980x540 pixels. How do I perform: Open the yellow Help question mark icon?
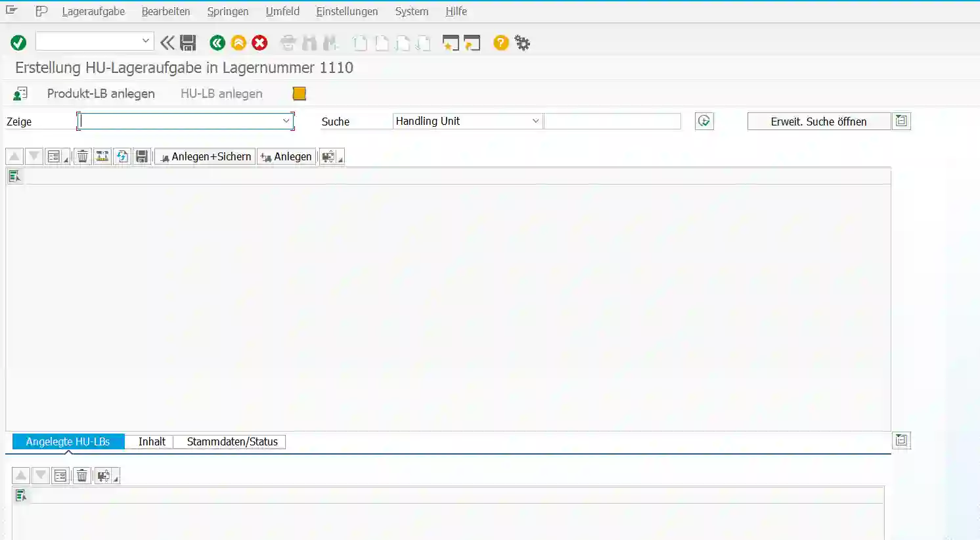click(501, 43)
